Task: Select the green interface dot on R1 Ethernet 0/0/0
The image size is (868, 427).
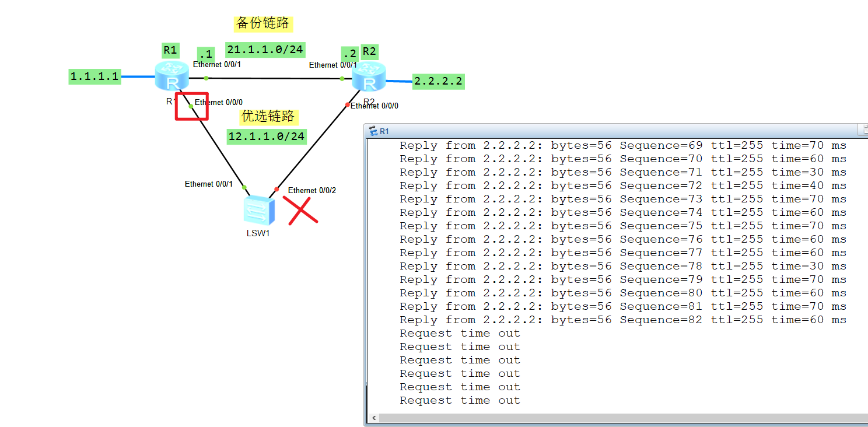Action: (x=190, y=106)
